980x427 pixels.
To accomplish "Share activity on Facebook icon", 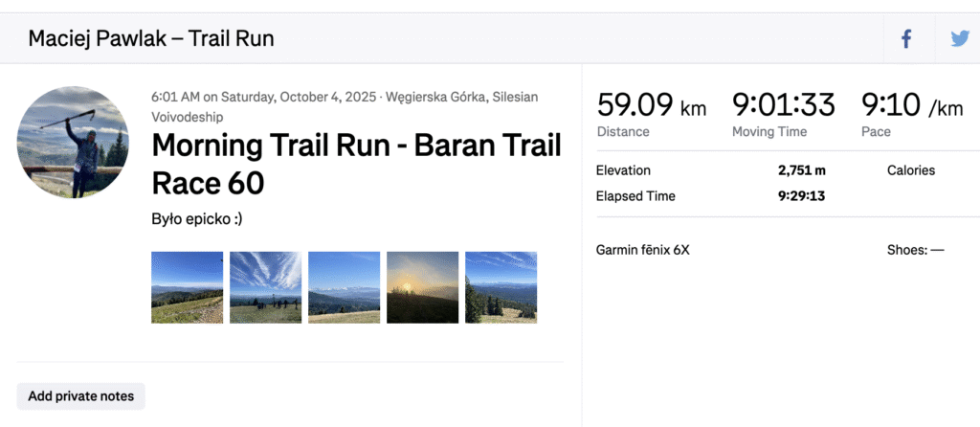I will 905,39.
